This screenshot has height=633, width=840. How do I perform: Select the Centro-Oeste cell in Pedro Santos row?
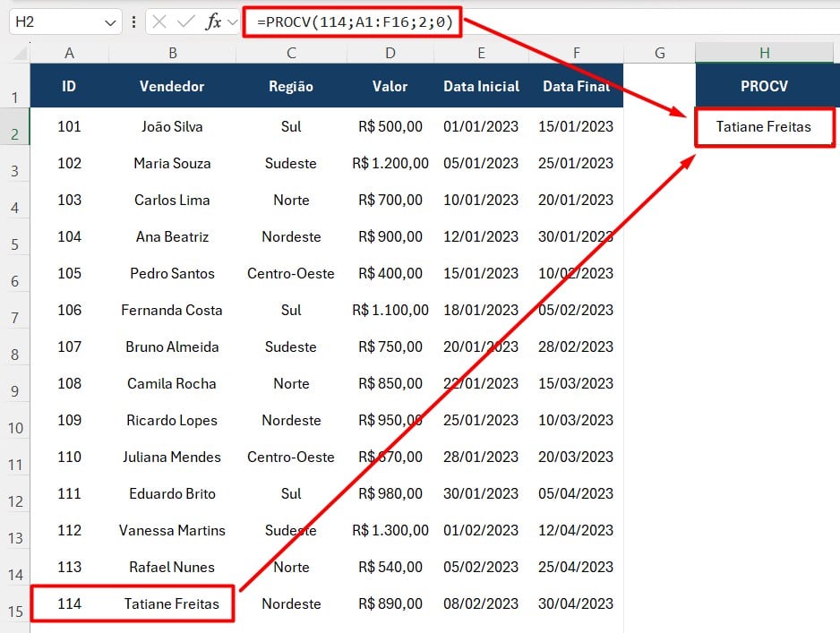click(291, 274)
